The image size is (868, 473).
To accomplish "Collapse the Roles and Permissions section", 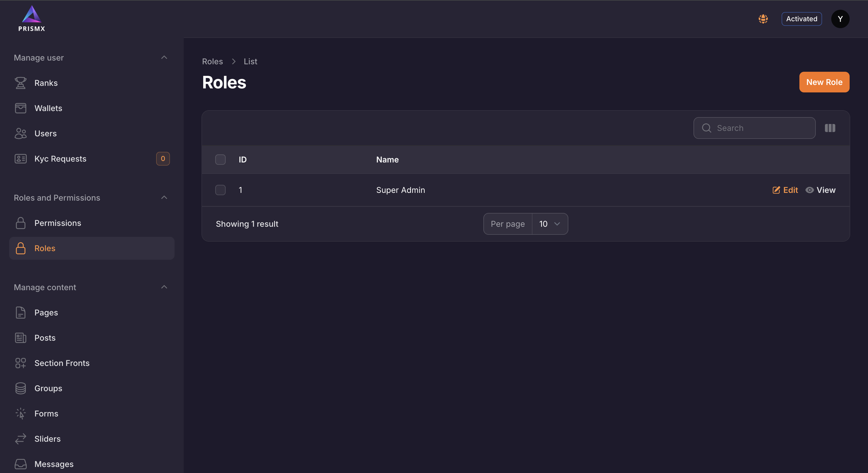I will (x=164, y=198).
